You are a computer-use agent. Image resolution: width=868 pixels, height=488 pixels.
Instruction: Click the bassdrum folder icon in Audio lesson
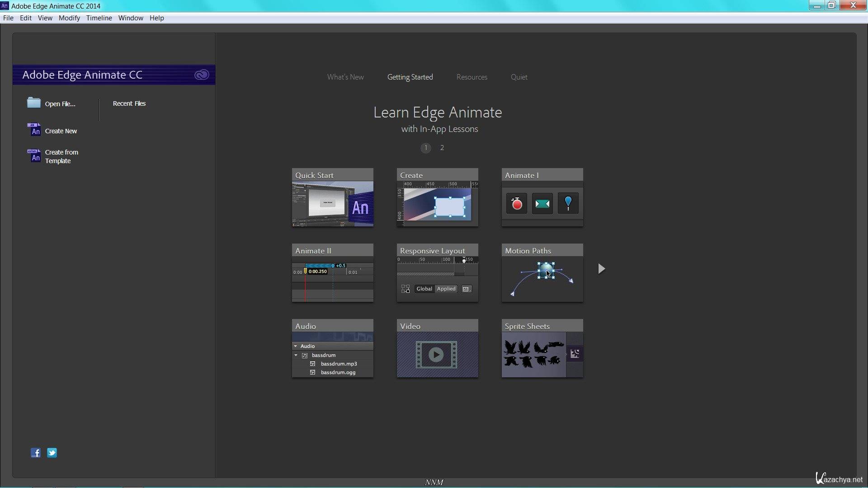(x=305, y=356)
